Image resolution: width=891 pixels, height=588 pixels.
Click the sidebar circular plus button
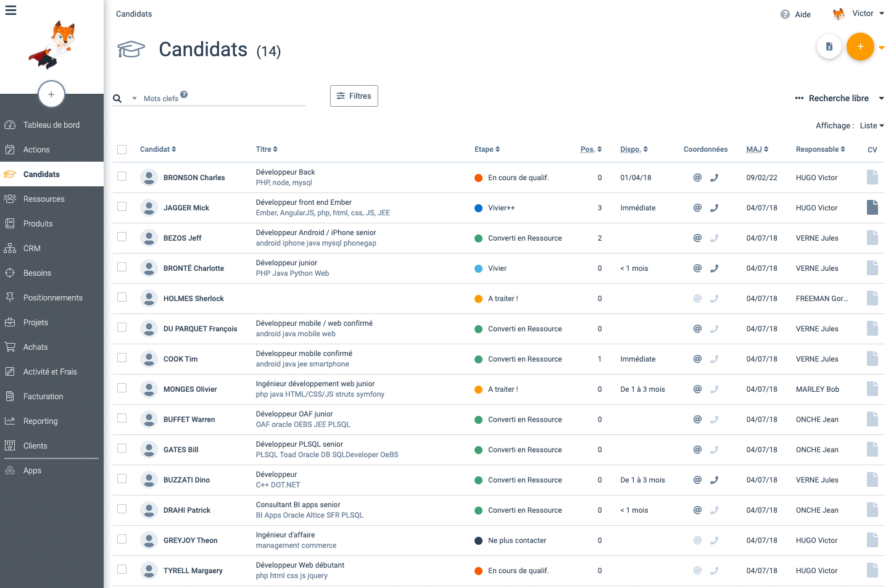[x=51, y=94]
